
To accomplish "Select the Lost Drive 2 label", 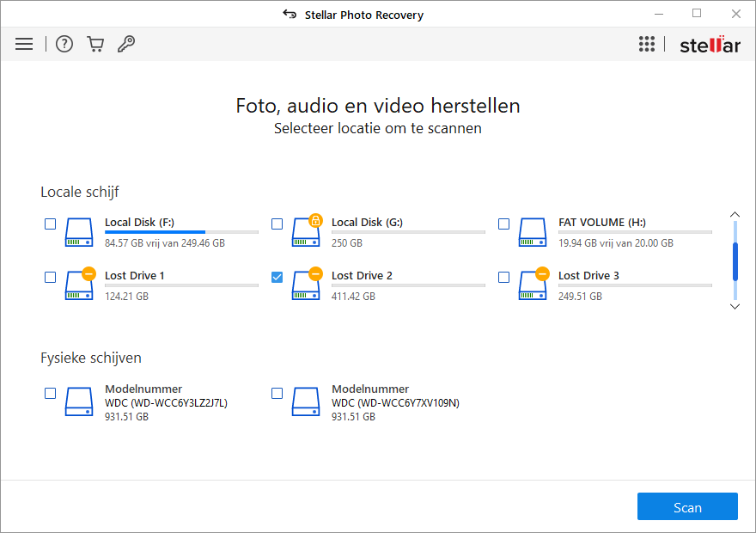I will coord(362,275).
